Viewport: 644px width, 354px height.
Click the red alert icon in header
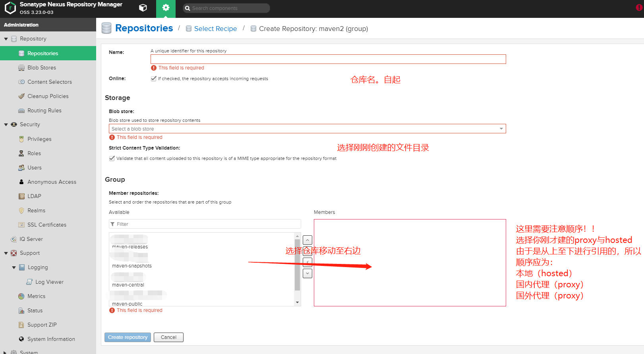click(639, 8)
